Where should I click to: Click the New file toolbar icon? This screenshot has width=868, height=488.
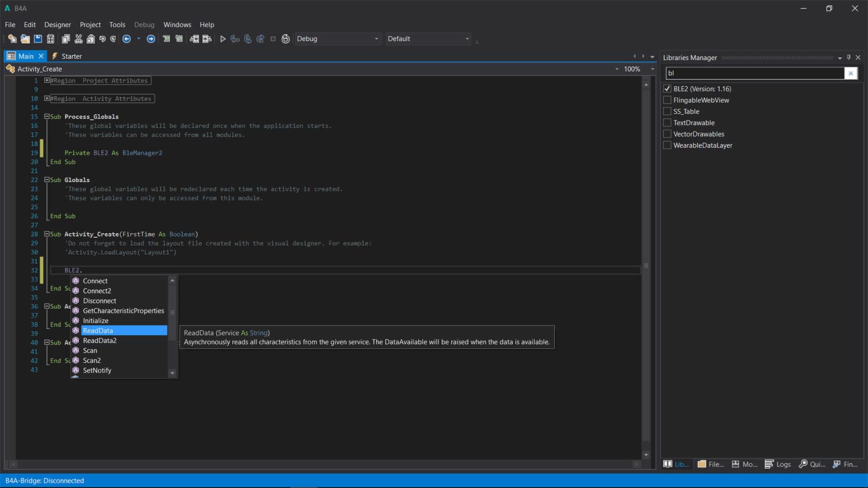12,39
